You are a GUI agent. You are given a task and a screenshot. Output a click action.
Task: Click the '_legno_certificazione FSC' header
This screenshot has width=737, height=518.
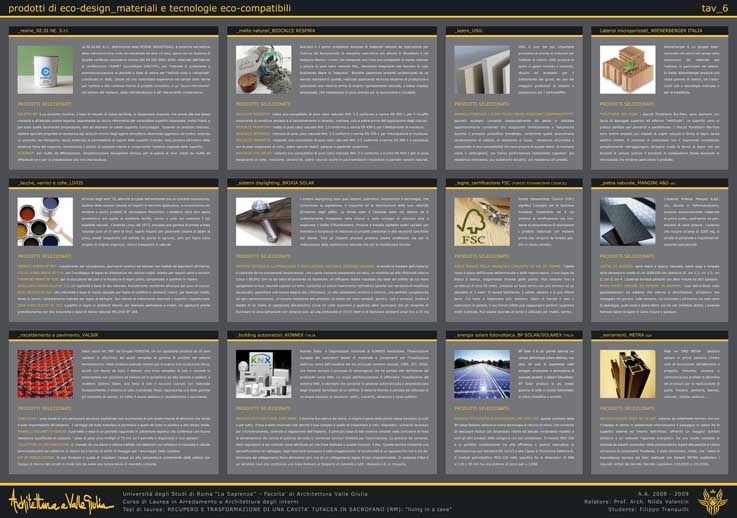(x=514, y=183)
